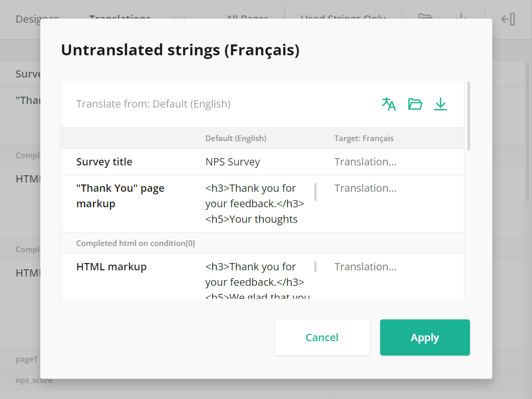
Task: Open the import translations folder icon in dialog
Action: 415,103
